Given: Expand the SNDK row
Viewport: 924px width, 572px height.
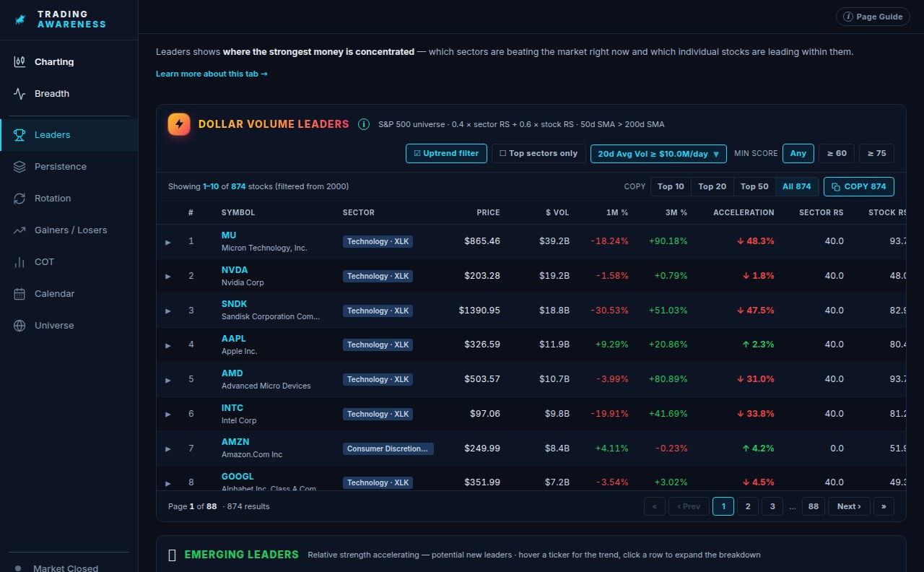Looking at the screenshot, I should tap(168, 311).
